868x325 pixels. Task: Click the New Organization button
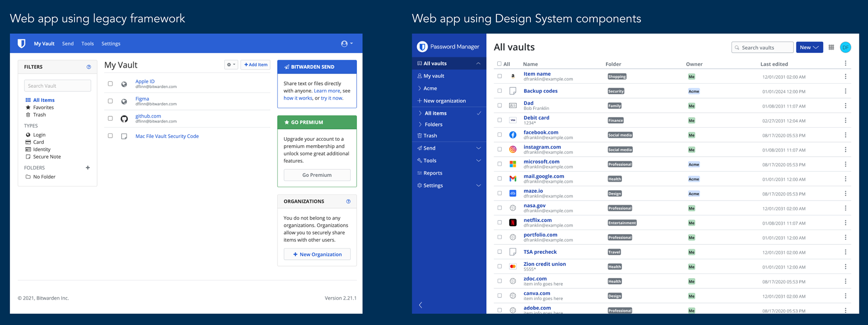317,254
